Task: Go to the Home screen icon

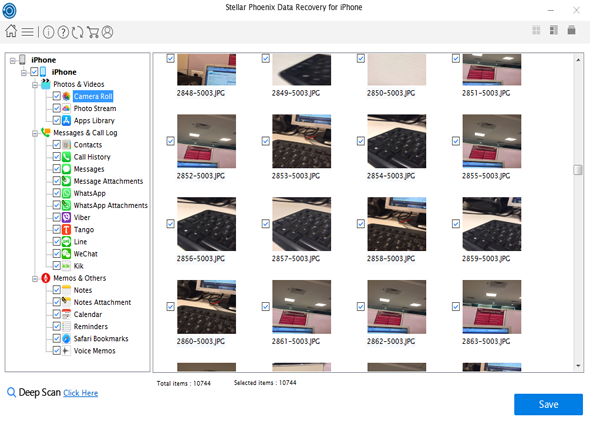Action: coord(11,31)
